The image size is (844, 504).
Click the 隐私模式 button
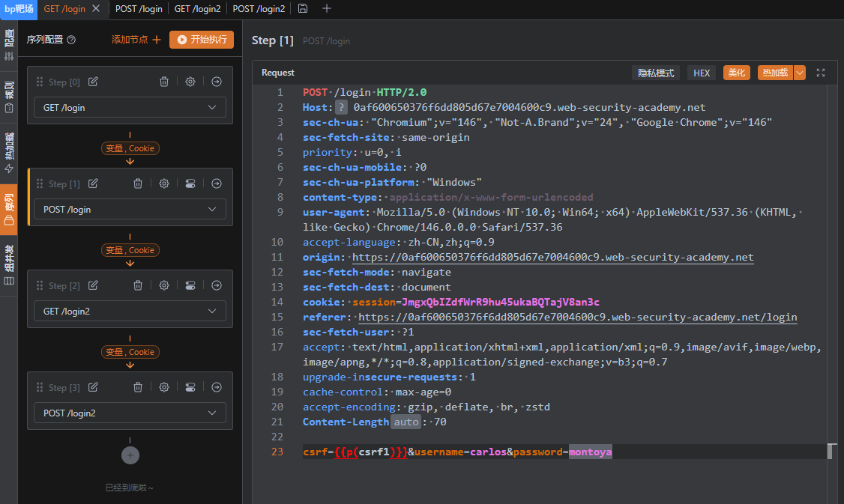pos(656,73)
